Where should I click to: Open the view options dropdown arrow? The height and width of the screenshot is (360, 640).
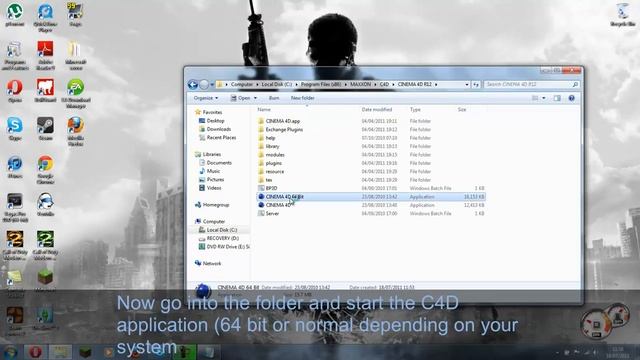pos(544,98)
